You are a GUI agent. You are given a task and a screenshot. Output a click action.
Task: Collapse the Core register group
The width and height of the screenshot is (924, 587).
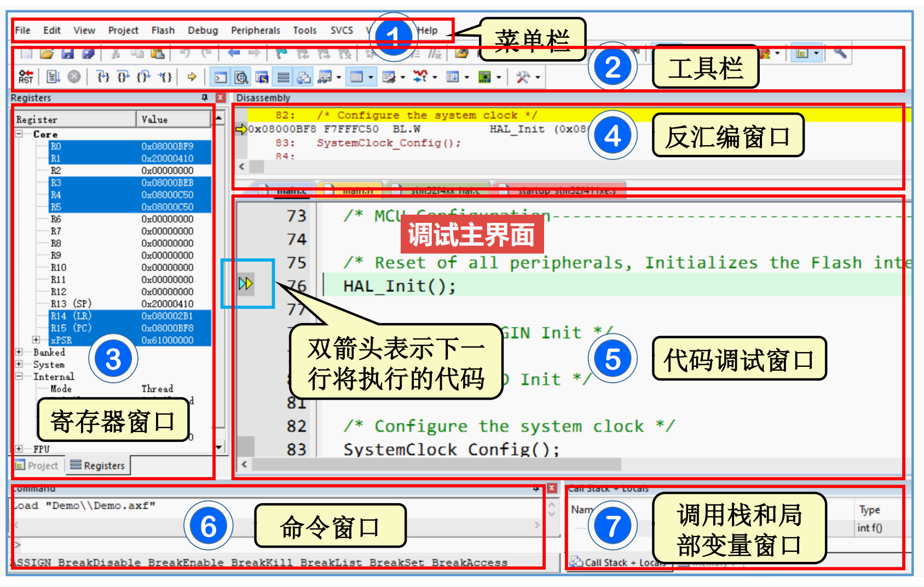click(19, 134)
